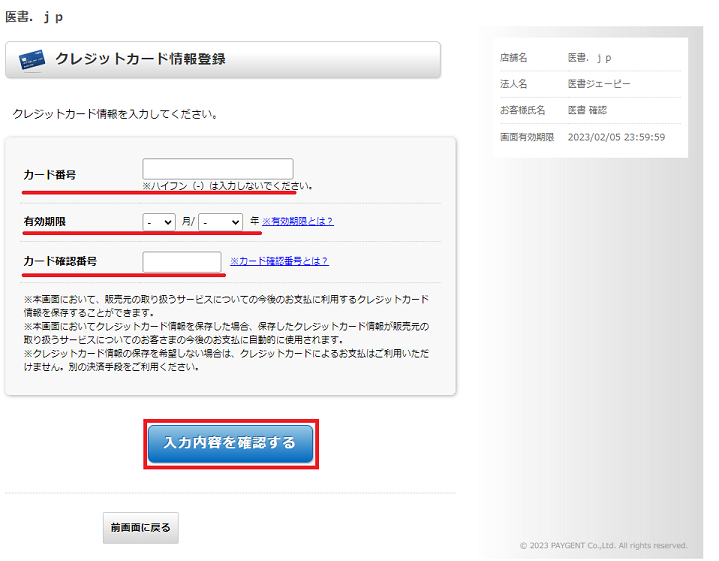Click the 店舗名 row label
Screen dimensions: 719x561
(514, 58)
